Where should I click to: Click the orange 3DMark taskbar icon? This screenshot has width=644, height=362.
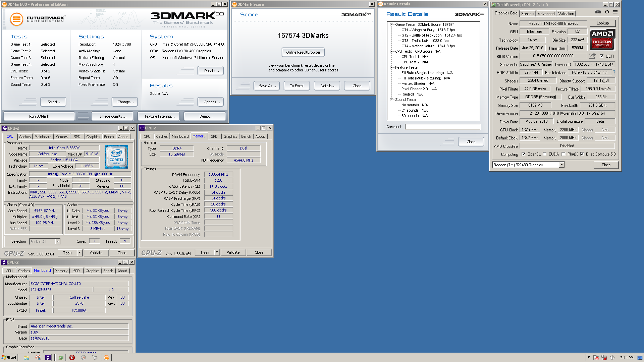106,358
